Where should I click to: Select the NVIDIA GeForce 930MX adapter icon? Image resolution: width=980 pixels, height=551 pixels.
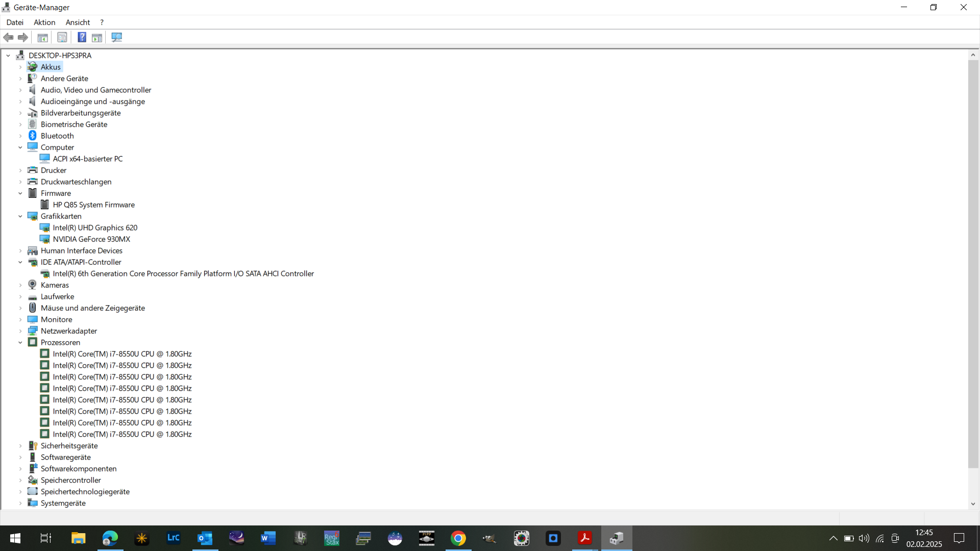(45, 239)
